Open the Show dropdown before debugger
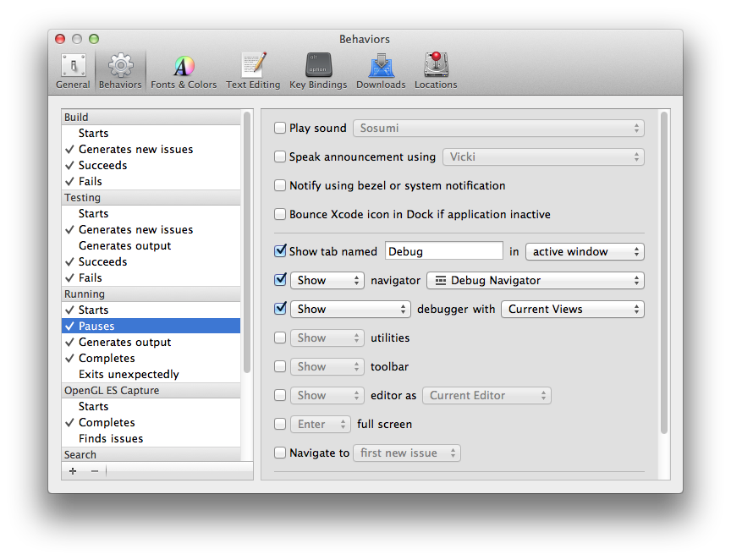 pos(350,309)
